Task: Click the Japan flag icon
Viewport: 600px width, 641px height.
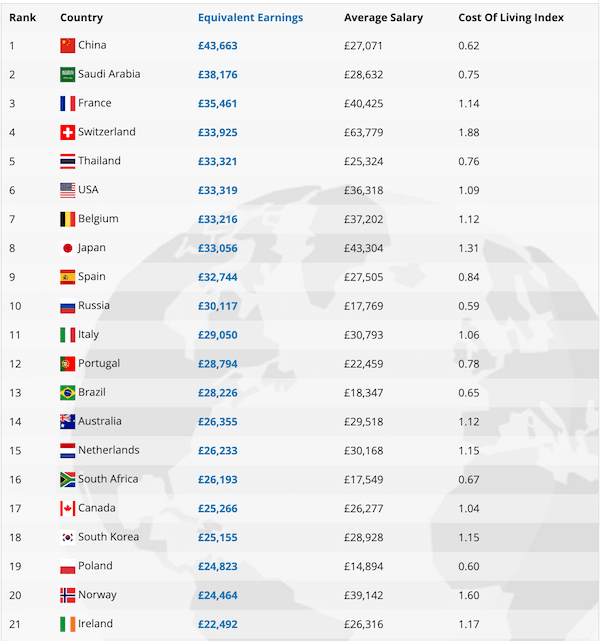Action: tap(67, 248)
